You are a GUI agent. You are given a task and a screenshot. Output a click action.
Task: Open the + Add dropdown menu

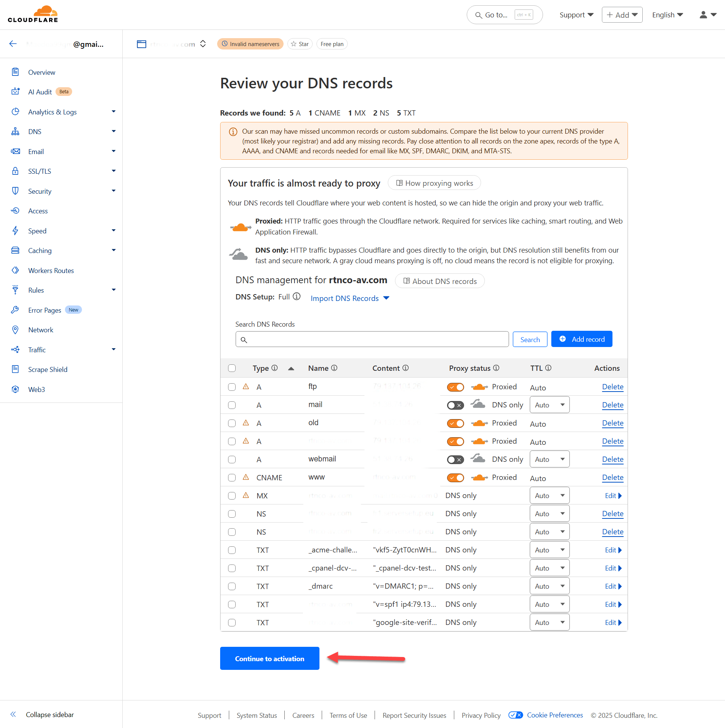tap(622, 15)
